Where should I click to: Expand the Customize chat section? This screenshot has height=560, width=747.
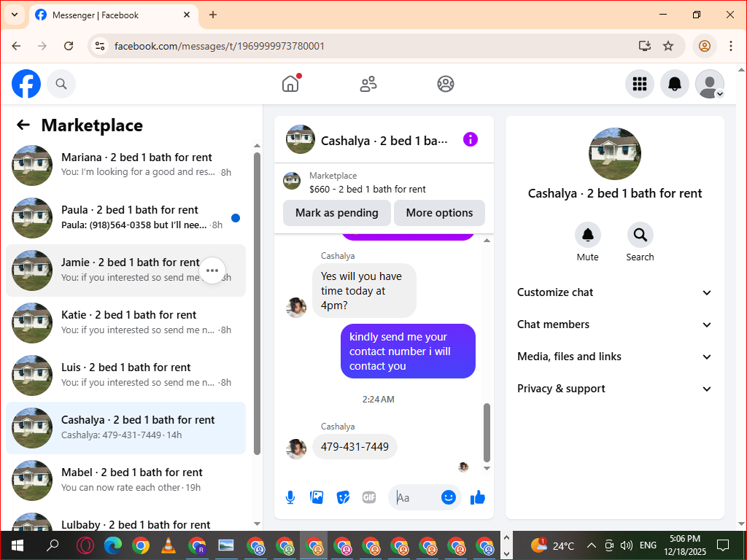click(x=614, y=292)
